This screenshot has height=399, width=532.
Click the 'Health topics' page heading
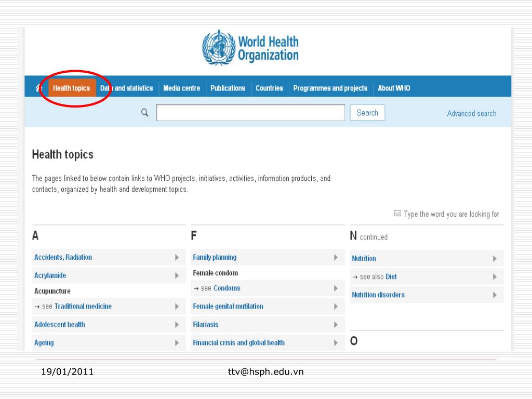63,155
